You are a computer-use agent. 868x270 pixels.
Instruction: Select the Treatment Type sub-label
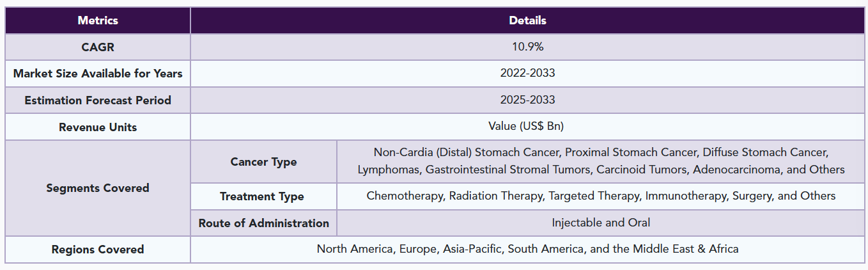(x=262, y=196)
